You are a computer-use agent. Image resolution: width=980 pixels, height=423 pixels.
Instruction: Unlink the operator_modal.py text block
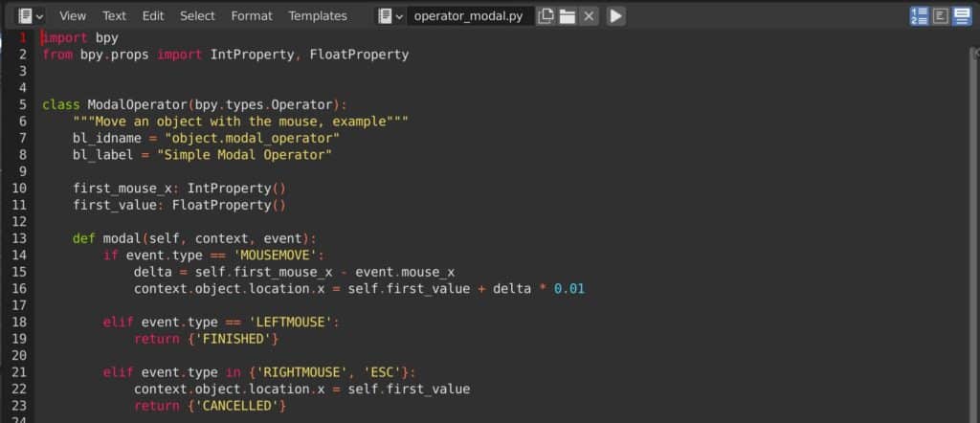click(x=589, y=15)
